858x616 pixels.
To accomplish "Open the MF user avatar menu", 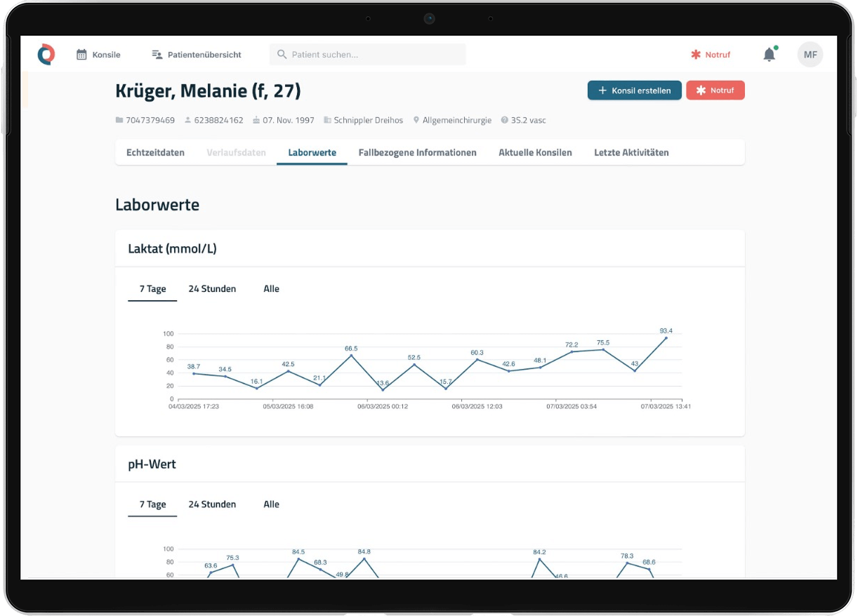I will [810, 55].
